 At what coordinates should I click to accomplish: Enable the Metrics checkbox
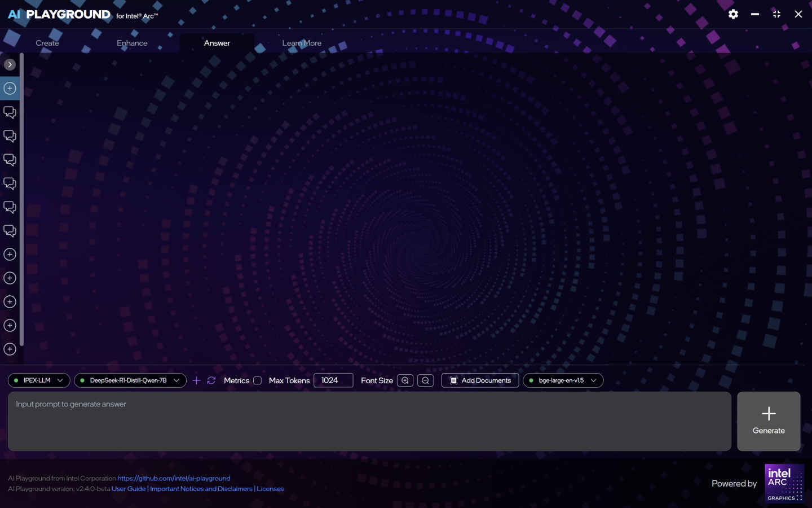coord(257,380)
